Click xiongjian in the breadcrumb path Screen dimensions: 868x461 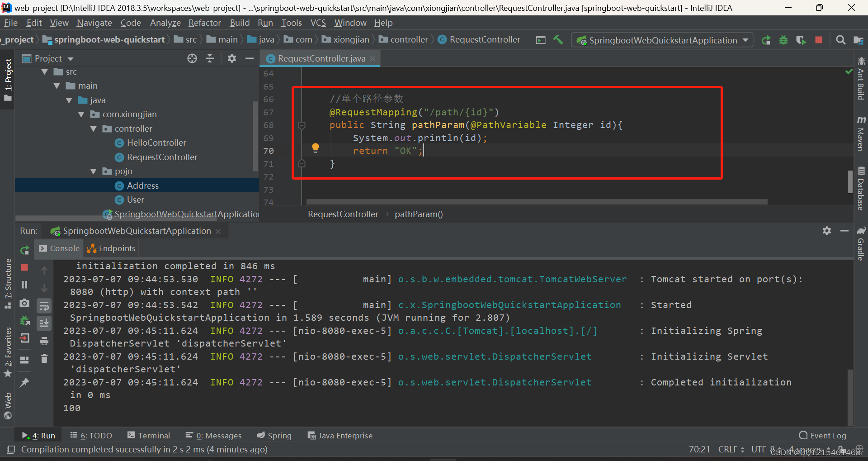tap(346, 40)
